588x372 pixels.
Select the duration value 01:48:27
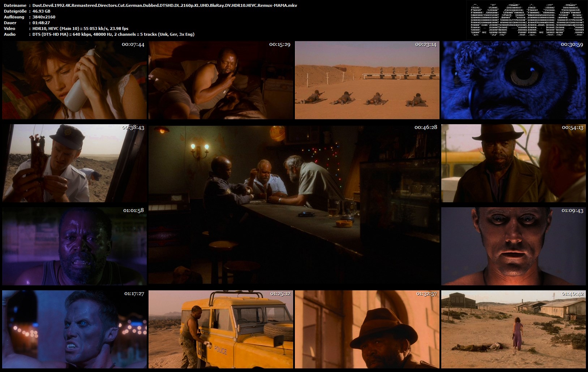pyautogui.click(x=41, y=23)
